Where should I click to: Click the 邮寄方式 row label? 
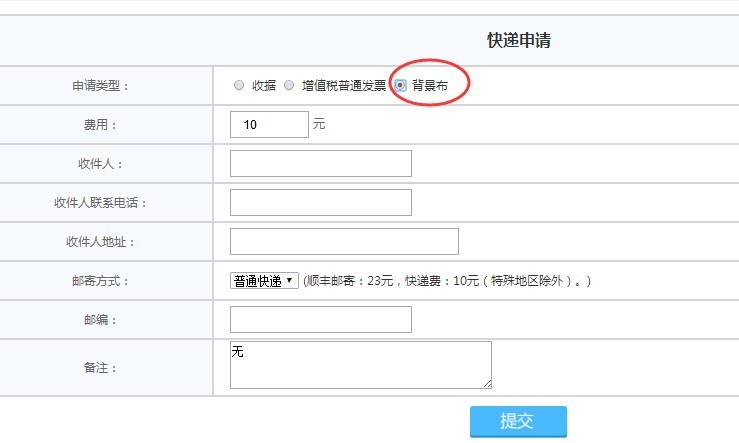click(x=105, y=281)
